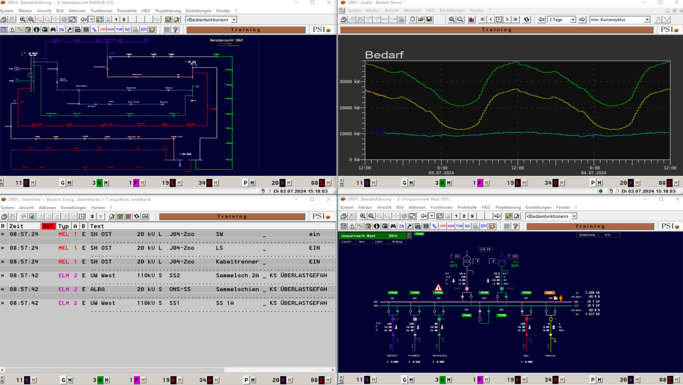The width and height of the screenshot is (683, 385).
Task: Toggle M beside W counter in Netzübersicht status bar
Action: point(106,182)
